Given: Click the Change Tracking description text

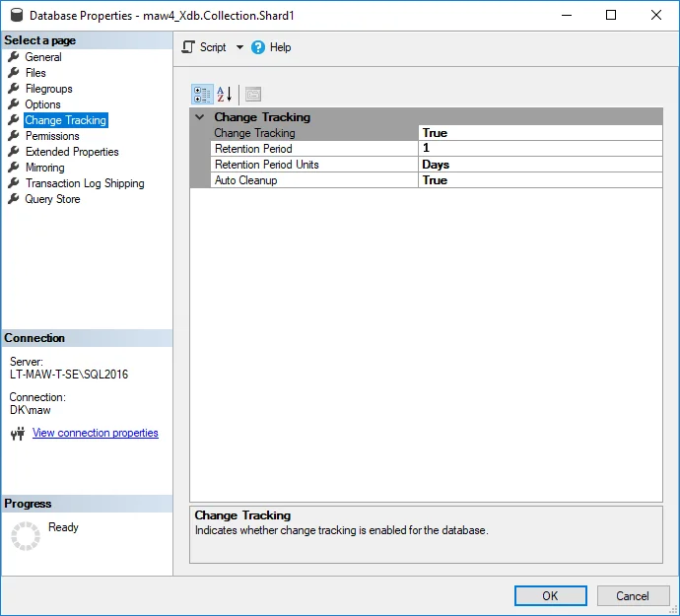Looking at the screenshot, I should click(x=342, y=530).
